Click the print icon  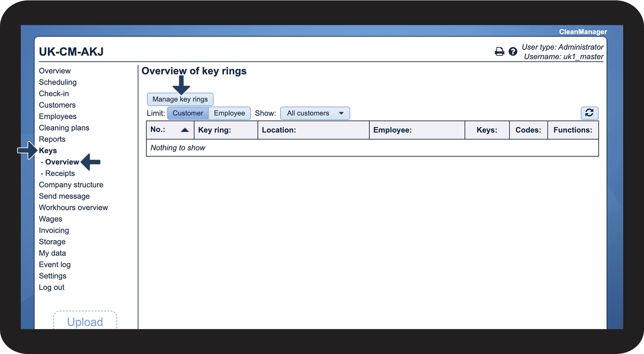tap(499, 51)
